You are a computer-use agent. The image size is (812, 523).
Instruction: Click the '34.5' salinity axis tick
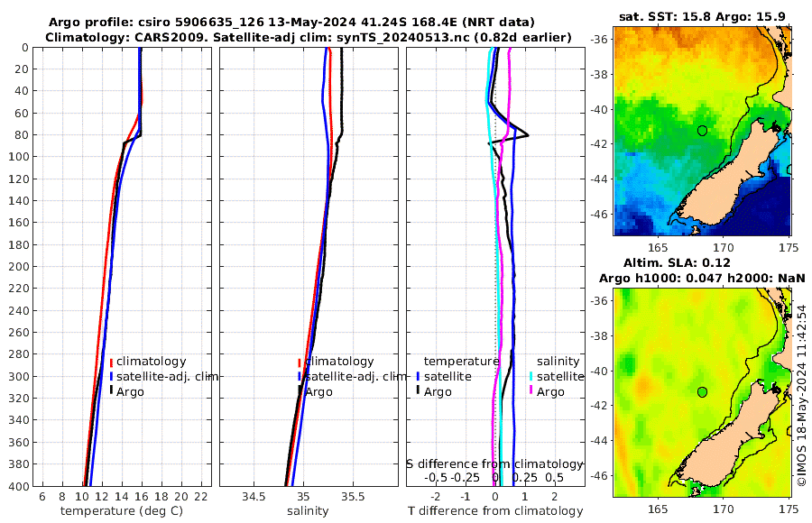coord(254,497)
